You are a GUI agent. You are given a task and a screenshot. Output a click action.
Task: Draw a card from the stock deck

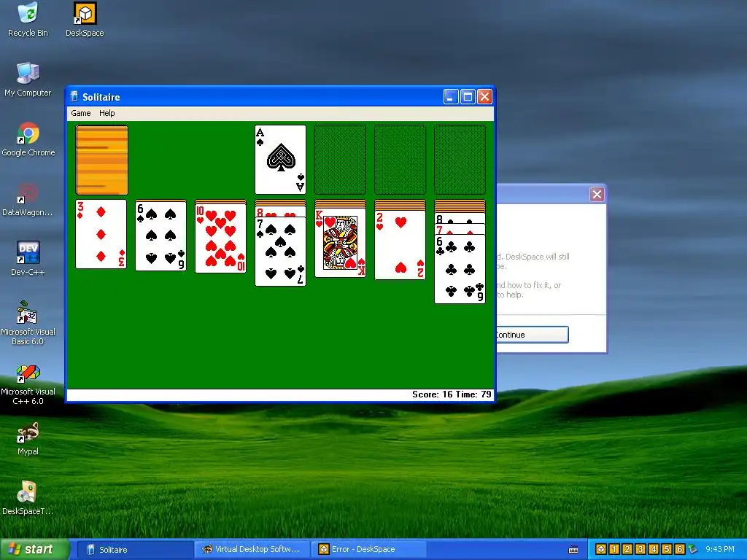(101, 160)
